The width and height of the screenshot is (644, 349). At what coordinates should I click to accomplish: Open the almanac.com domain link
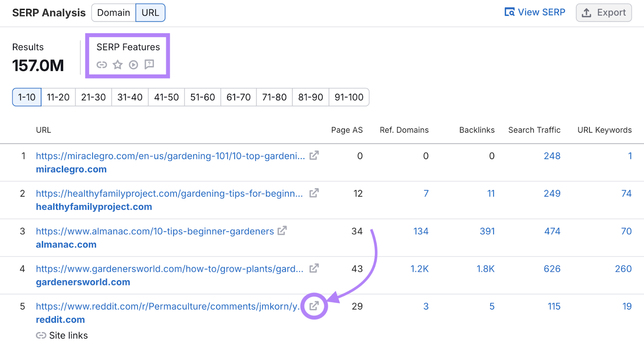pyautogui.click(x=66, y=245)
